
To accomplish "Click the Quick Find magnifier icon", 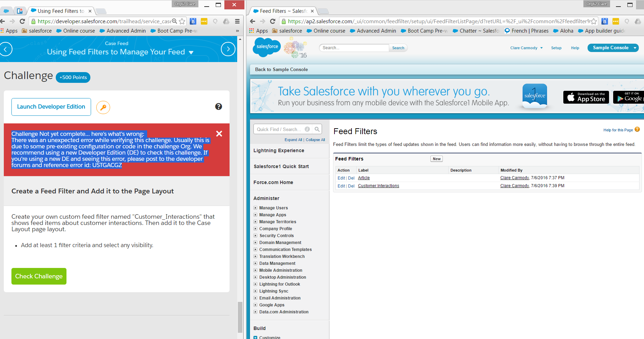I will [x=317, y=129].
